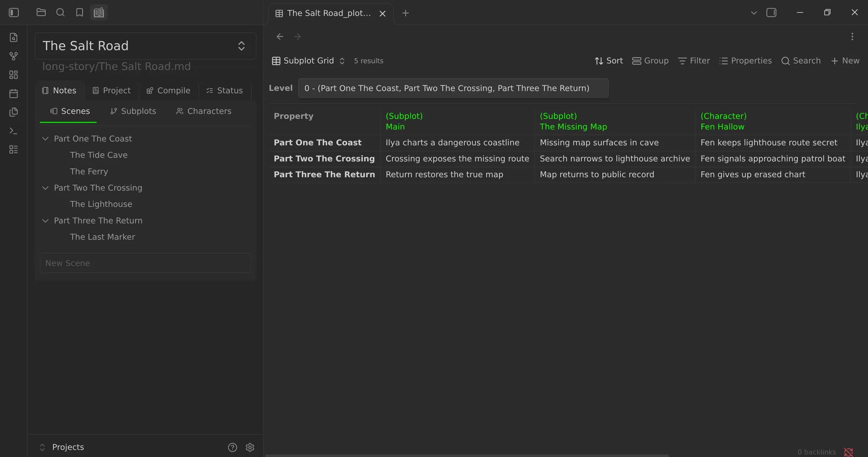Click the New Scene input field

coord(145,263)
